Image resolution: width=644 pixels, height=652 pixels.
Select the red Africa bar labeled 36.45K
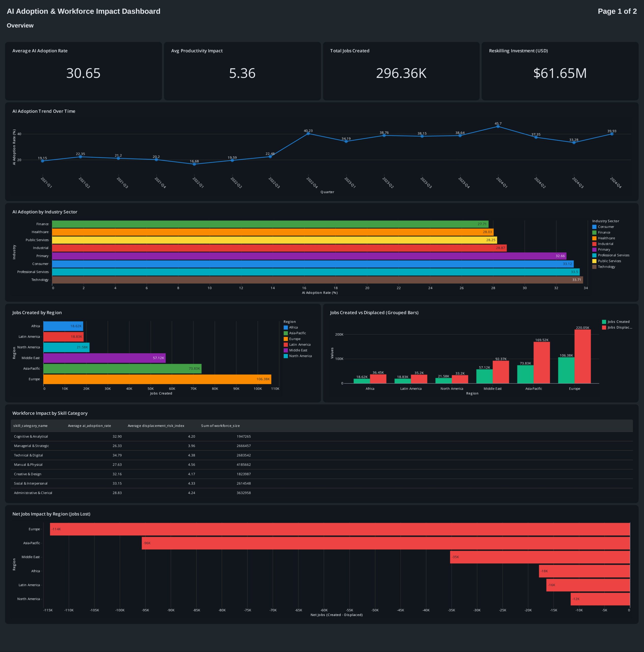378,379
